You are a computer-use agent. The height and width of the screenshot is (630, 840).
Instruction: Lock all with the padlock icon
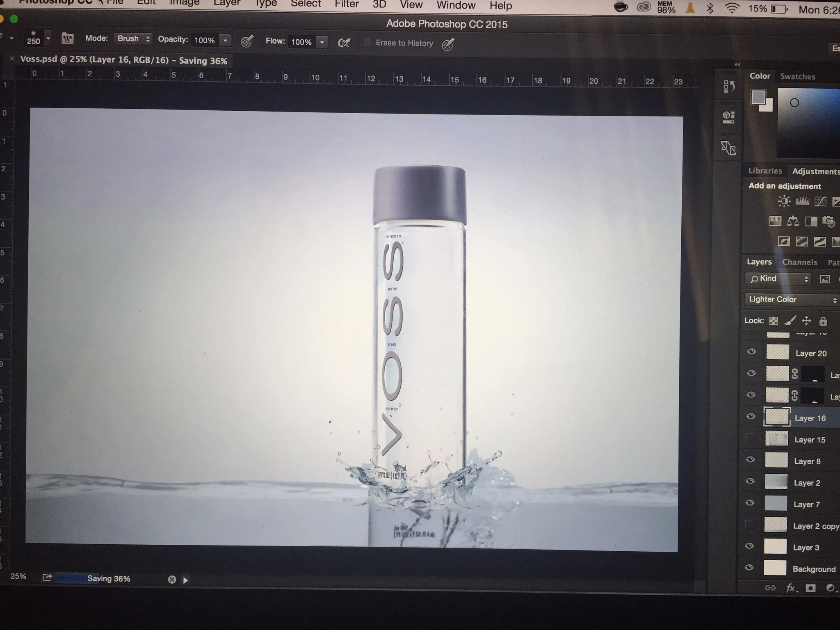point(823,321)
